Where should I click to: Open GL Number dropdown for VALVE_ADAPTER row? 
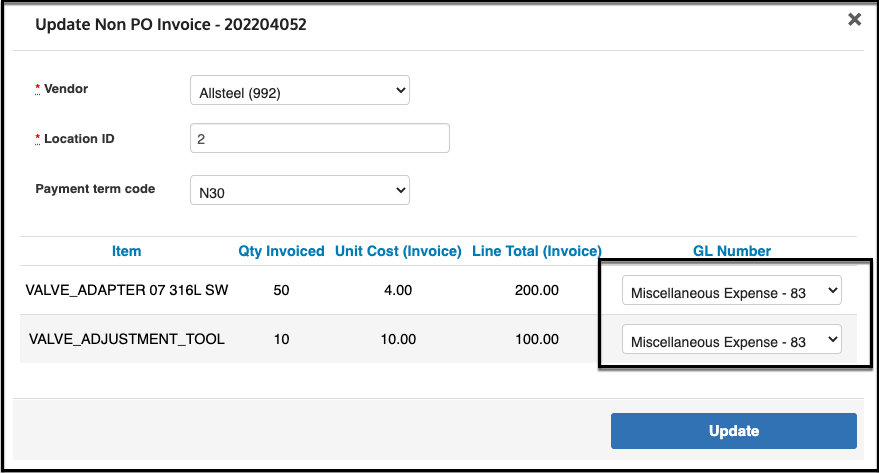click(x=732, y=290)
